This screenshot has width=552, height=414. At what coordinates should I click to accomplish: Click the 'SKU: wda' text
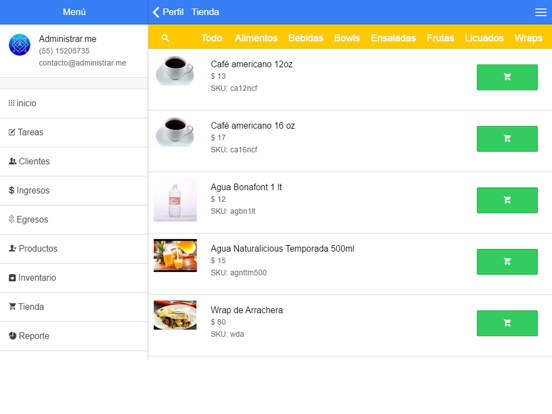[227, 334]
